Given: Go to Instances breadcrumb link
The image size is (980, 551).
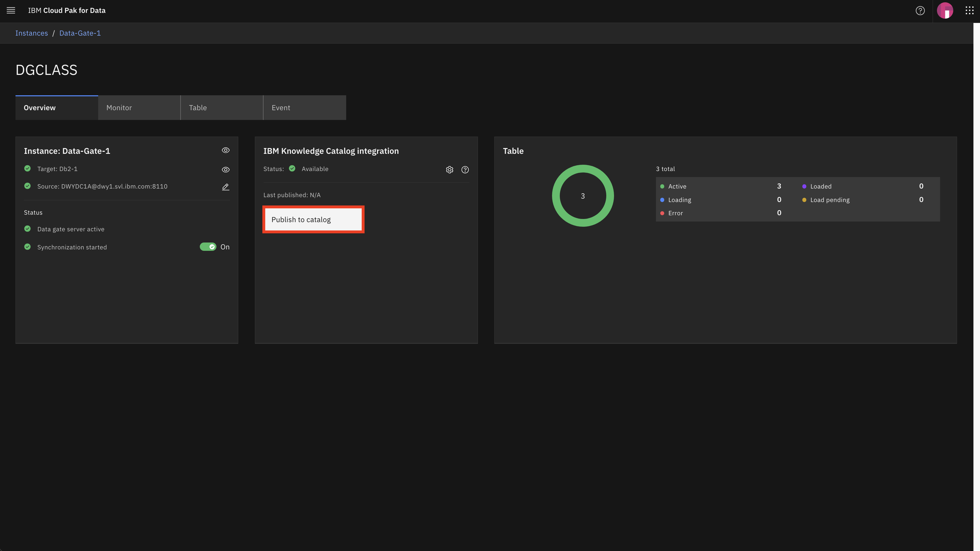Looking at the screenshot, I should pos(32,33).
